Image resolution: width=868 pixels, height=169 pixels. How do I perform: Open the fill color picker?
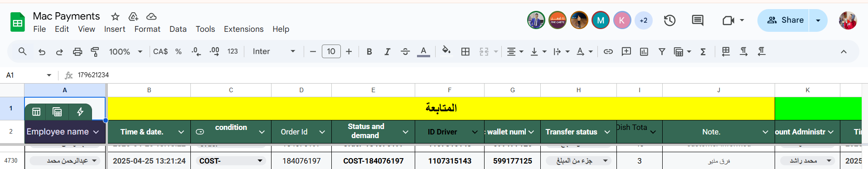point(446,51)
